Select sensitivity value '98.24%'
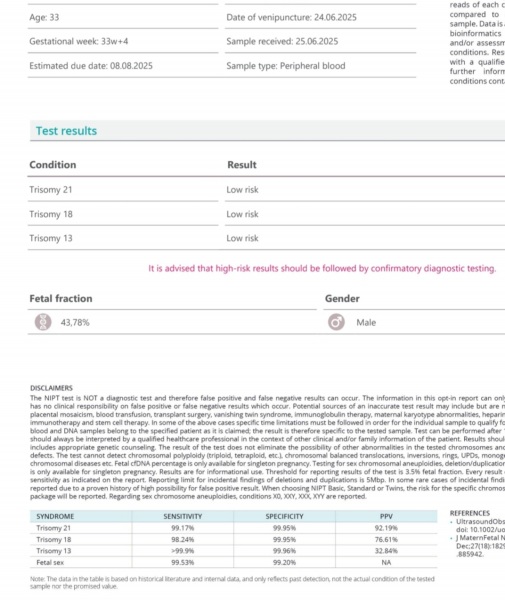 point(182,540)
